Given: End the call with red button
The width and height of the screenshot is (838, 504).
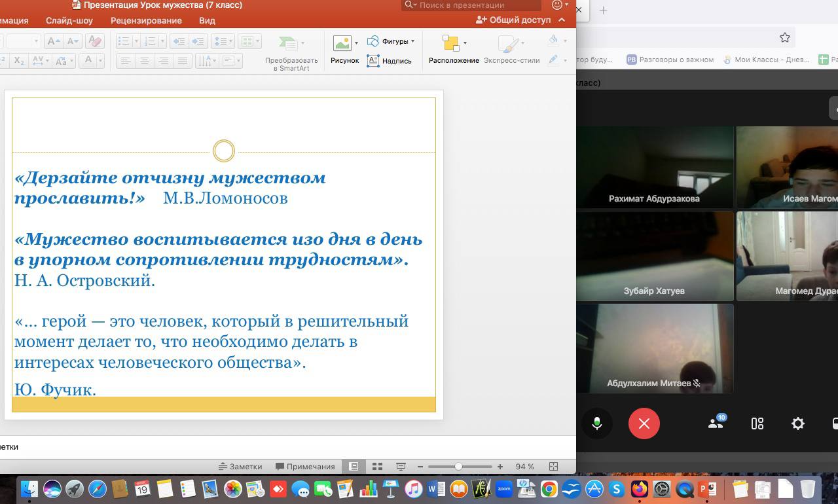Looking at the screenshot, I should (x=644, y=423).
